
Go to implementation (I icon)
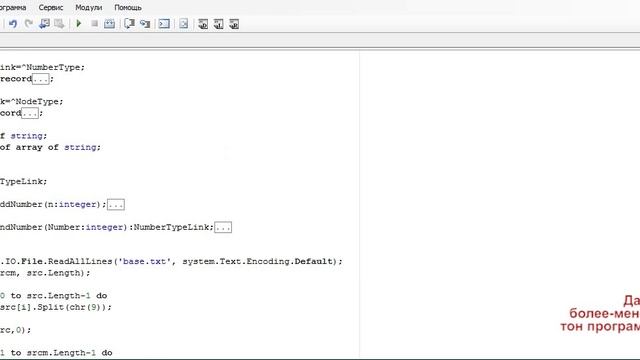218,24
